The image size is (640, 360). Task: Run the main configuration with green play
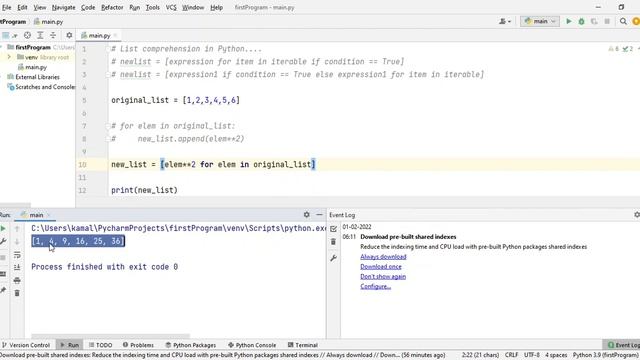569,21
